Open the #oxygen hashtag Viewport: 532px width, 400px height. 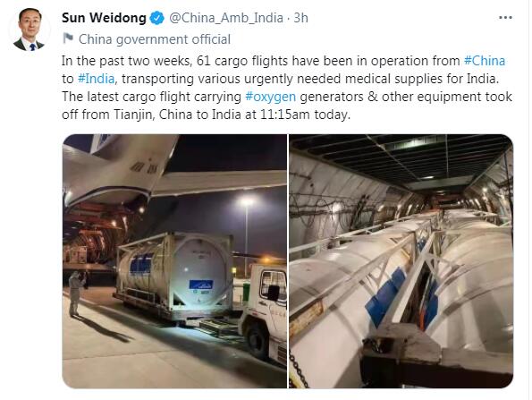pos(270,97)
